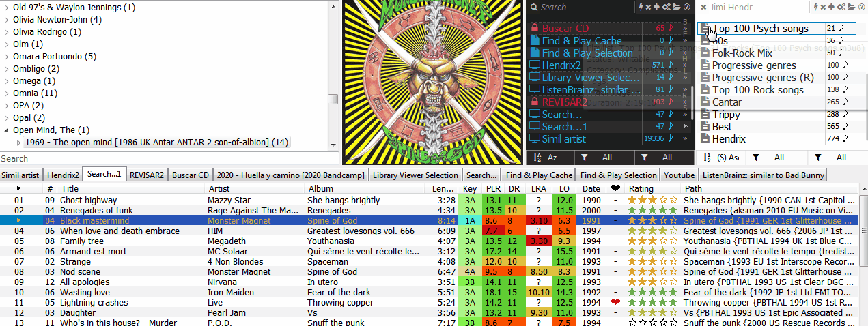Switch to the Hendrix2 tab

(x=63, y=175)
